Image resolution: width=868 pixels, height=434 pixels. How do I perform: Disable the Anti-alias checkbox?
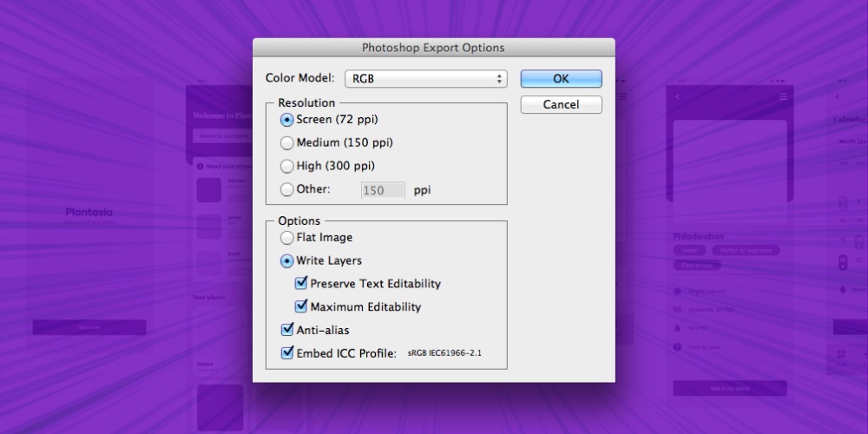(287, 330)
